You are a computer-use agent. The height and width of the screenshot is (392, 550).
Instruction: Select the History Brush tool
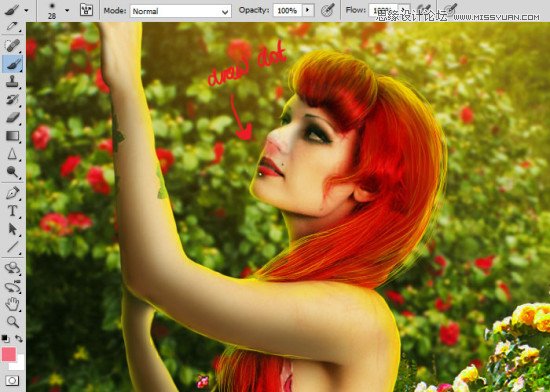click(x=13, y=99)
